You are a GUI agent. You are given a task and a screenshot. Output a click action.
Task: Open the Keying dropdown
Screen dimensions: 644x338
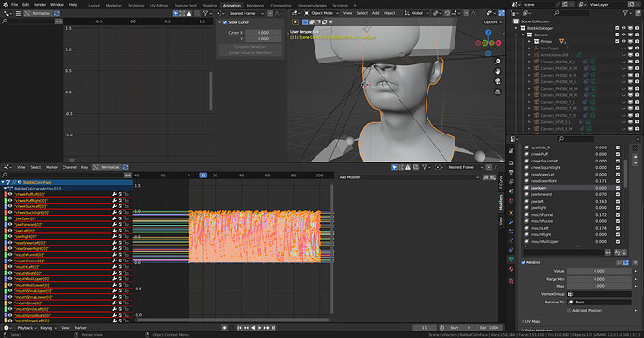coord(49,328)
